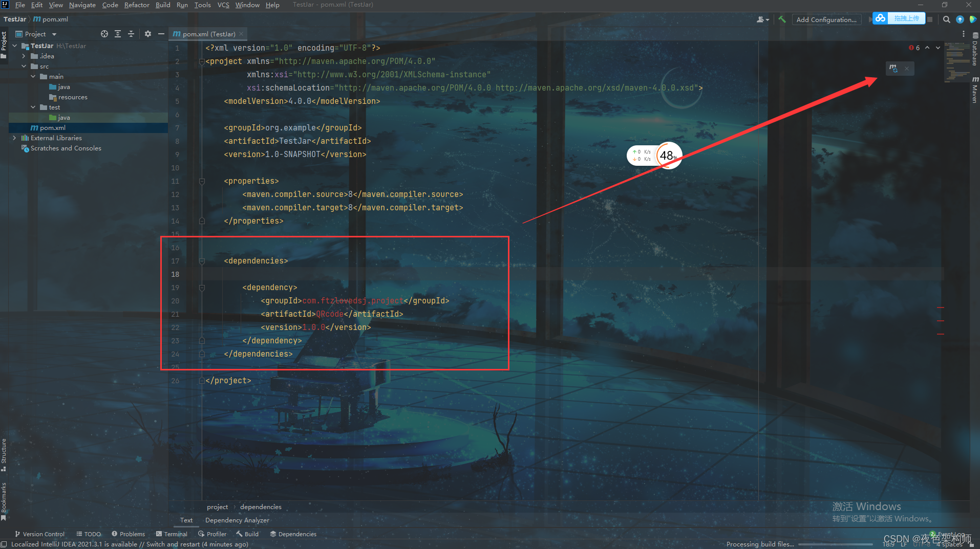The image size is (980, 549).
Task: Open the TODO tool window
Action: tap(89, 534)
